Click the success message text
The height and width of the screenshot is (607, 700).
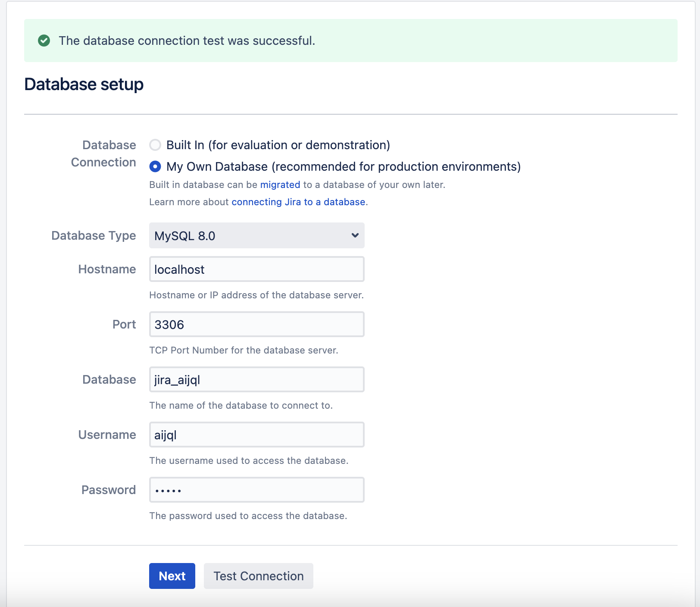187,41
